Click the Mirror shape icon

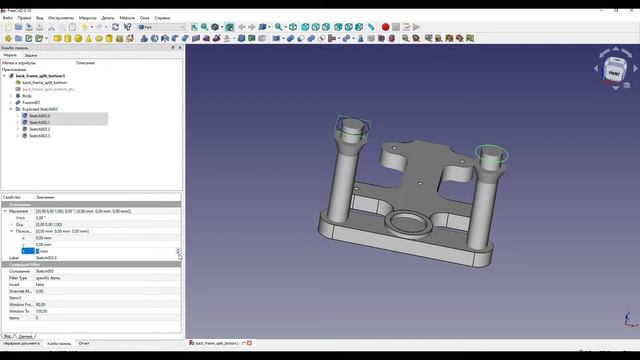(165, 38)
